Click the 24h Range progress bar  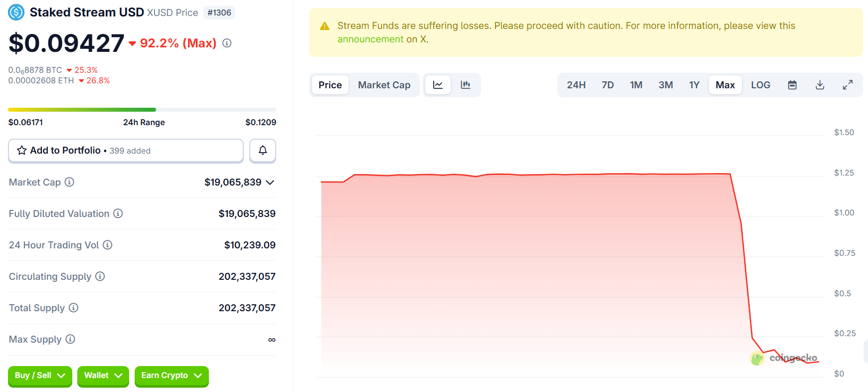click(x=142, y=110)
